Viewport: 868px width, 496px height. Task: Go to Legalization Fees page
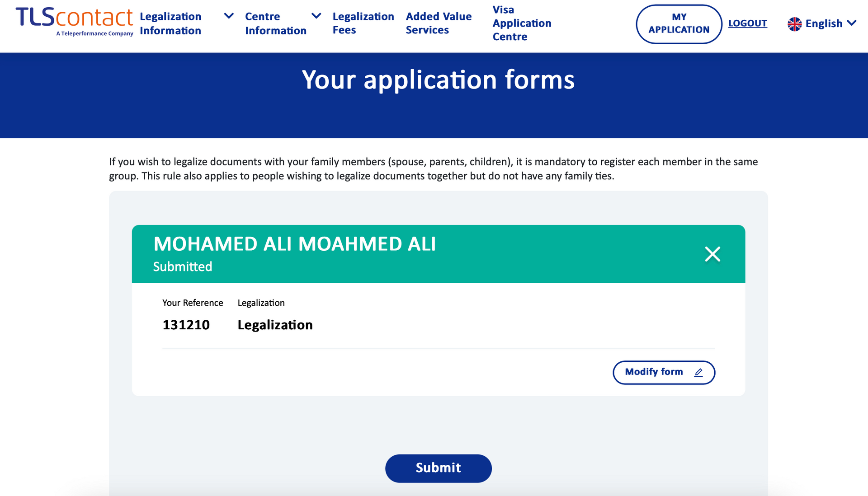point(363,23)
